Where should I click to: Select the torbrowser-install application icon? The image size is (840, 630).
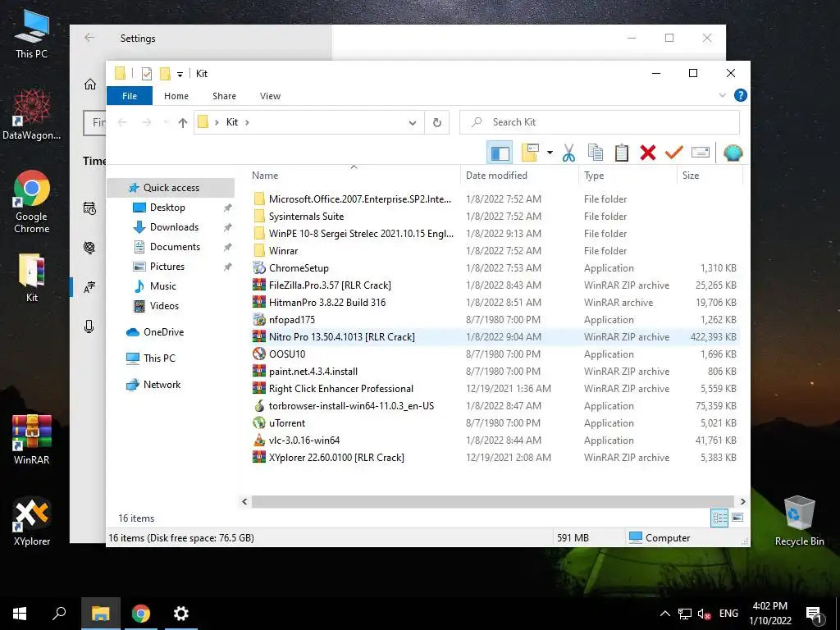[x=259, y=406]
